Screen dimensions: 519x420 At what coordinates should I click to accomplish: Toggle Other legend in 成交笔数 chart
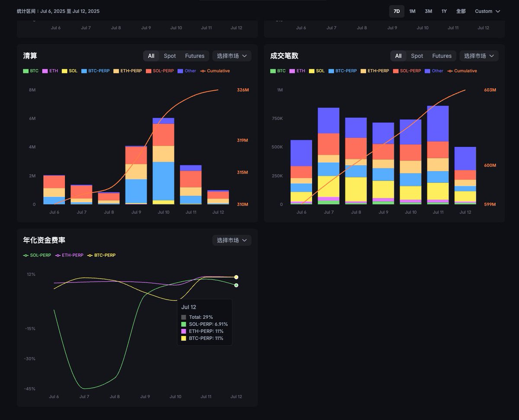[434, 71]
